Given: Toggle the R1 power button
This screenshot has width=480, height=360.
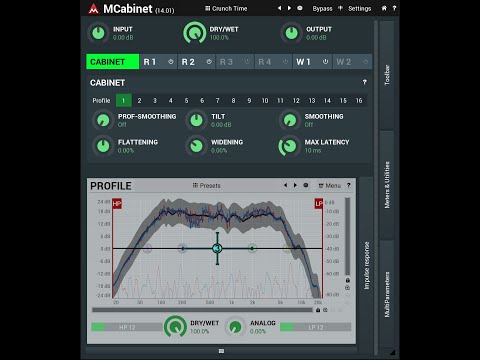Looking at the screenshot, I should (x=171, y=62).
